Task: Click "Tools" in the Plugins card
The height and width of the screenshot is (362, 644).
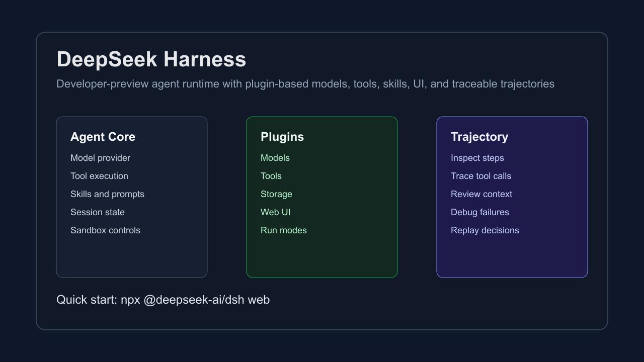Action: coord(271,176)
